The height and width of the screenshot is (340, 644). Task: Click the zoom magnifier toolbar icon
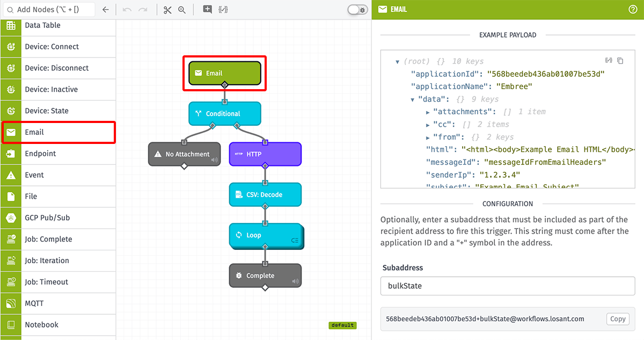click(x=182, y=10)
